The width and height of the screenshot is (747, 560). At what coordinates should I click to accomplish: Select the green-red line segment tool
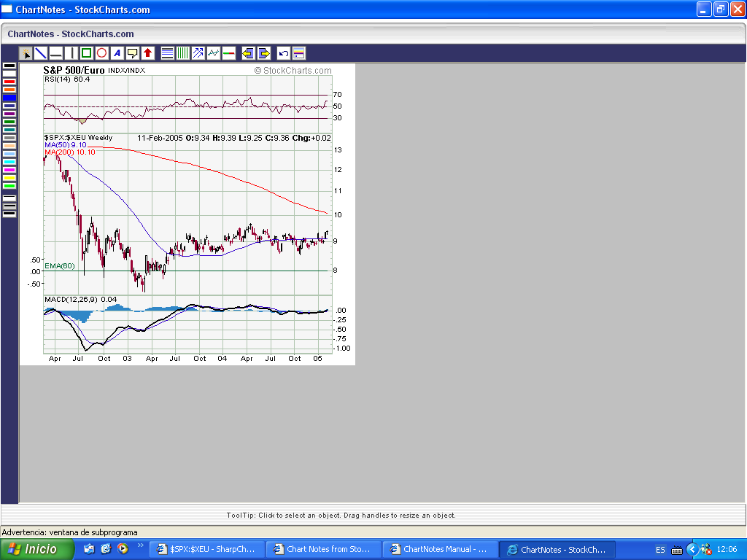click(x=228, y=53)
